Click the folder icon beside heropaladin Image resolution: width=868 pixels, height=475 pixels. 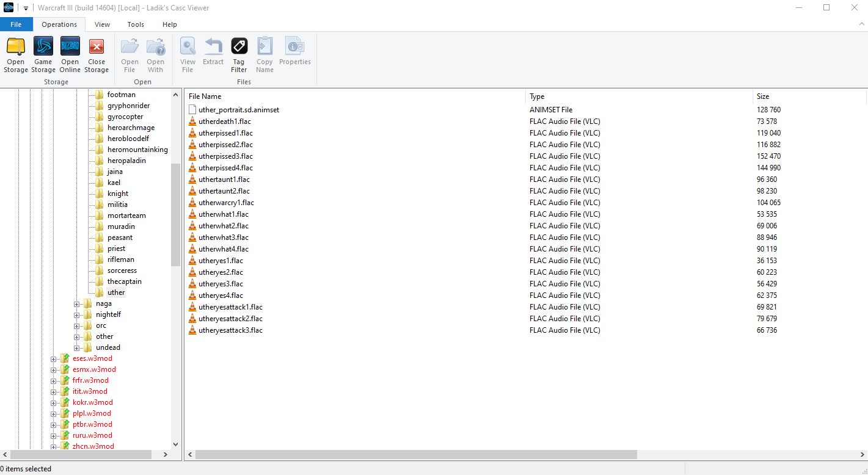(99, 161)
